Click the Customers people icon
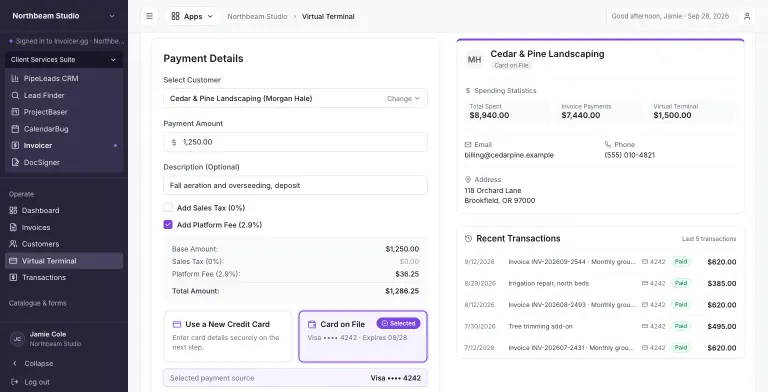The image size is (768, 392). 13,244
